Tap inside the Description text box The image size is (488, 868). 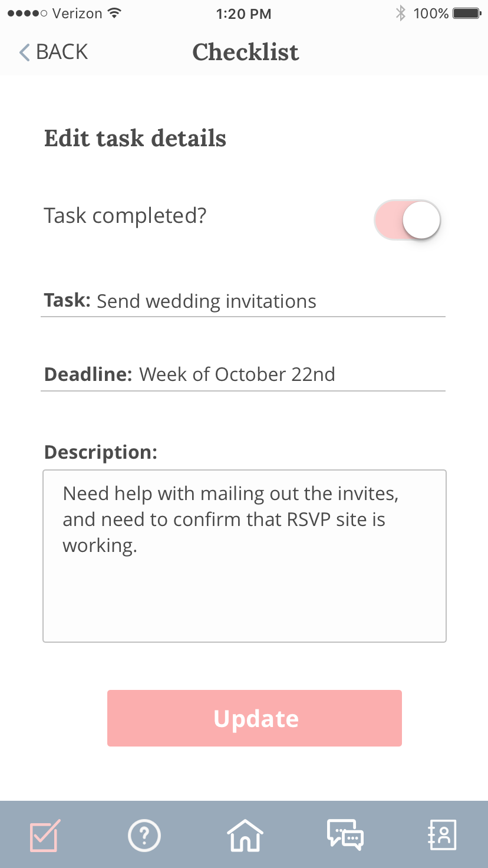(245, 556)
